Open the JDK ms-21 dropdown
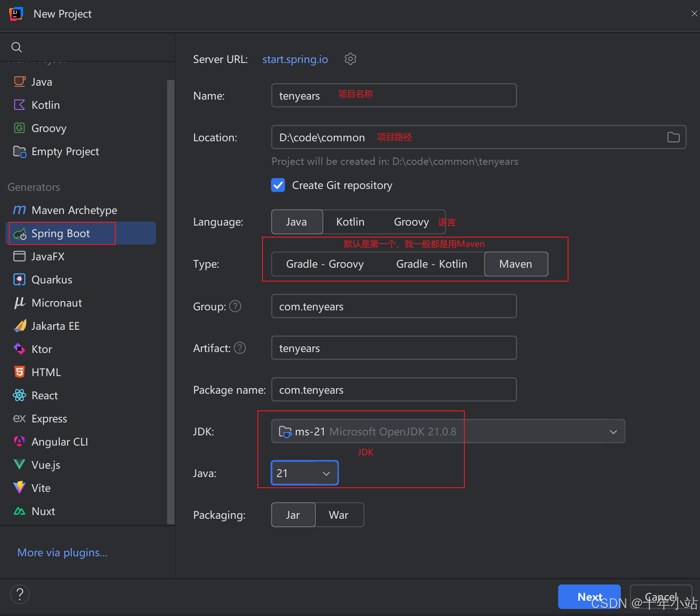Viewport: 700px width, 616px height. (x=448, y=431)
